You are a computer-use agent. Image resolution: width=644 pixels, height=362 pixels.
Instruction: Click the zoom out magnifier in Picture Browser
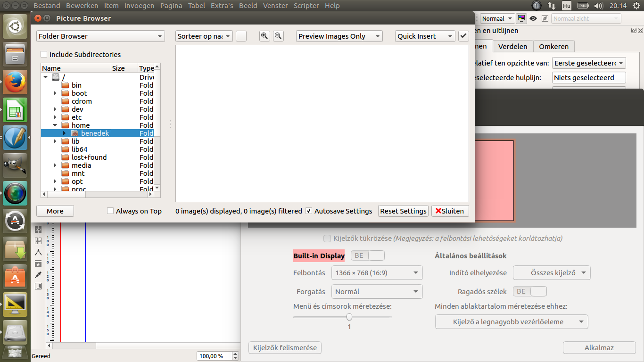(278, 36)
